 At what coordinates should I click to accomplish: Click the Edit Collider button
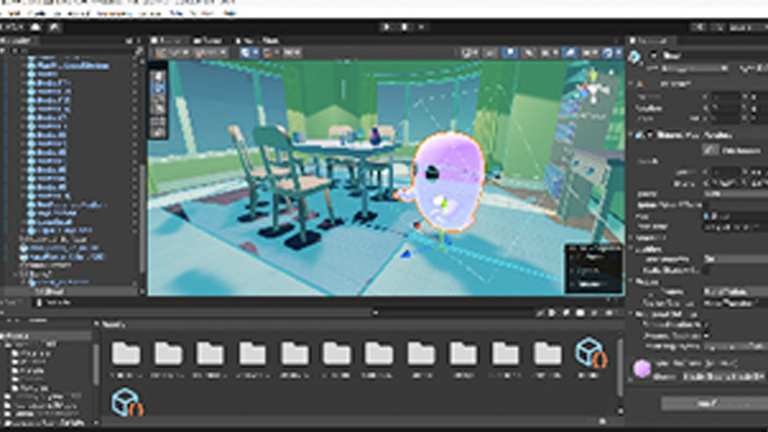(712, 149)
